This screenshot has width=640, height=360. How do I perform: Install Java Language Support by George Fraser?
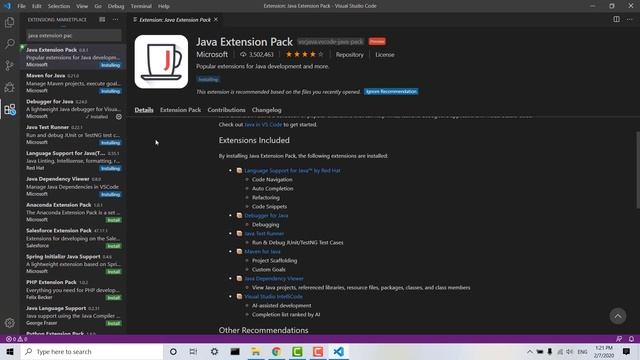113,323
